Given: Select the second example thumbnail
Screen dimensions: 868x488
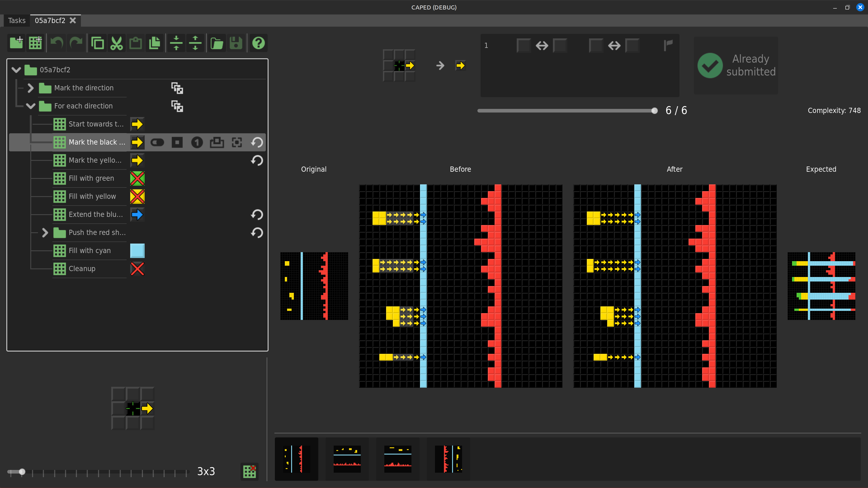Looking at the screenshot, I should (347, 459).
